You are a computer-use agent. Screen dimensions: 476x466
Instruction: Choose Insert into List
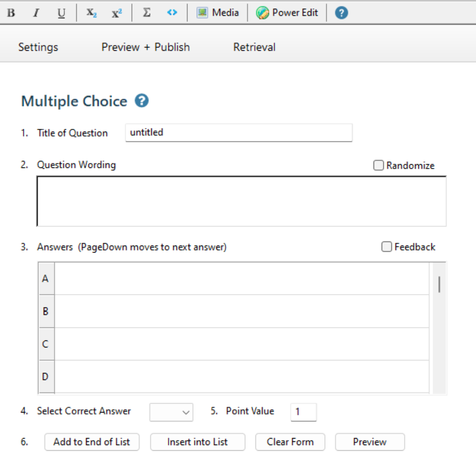(x=198, y=442)
